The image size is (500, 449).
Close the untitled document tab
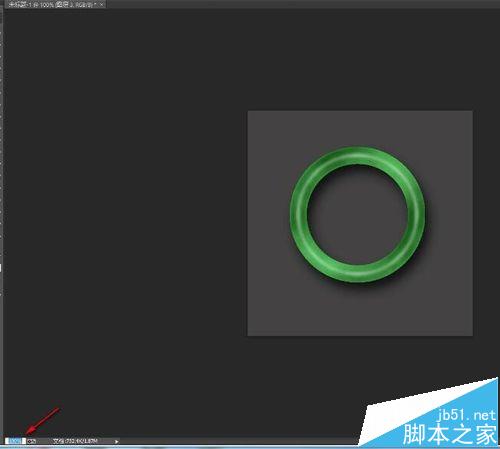click(102, 5)
